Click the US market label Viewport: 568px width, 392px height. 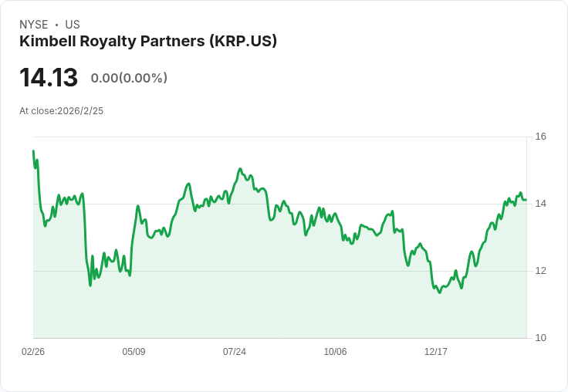73,25
